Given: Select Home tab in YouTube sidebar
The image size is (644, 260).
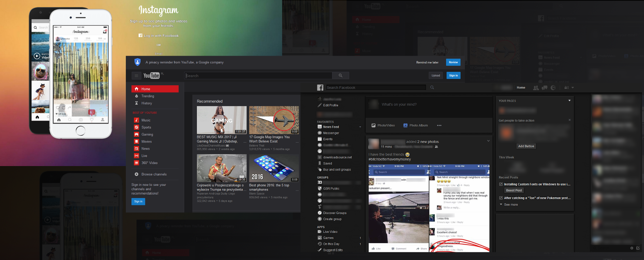Looking at the screenshot, I should [155, 89].
